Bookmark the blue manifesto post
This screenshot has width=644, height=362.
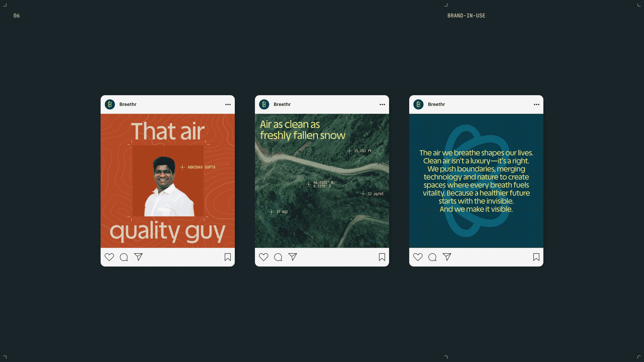point(536,257)
